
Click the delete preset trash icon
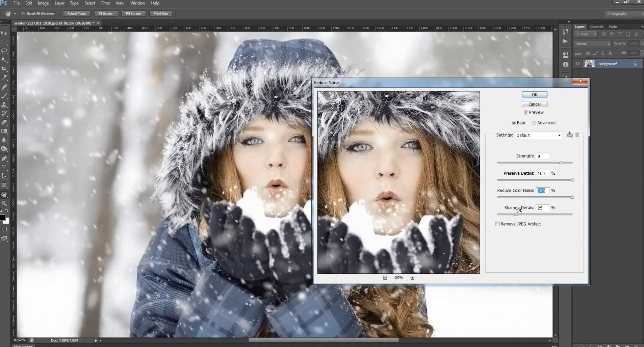coord(577,135)
